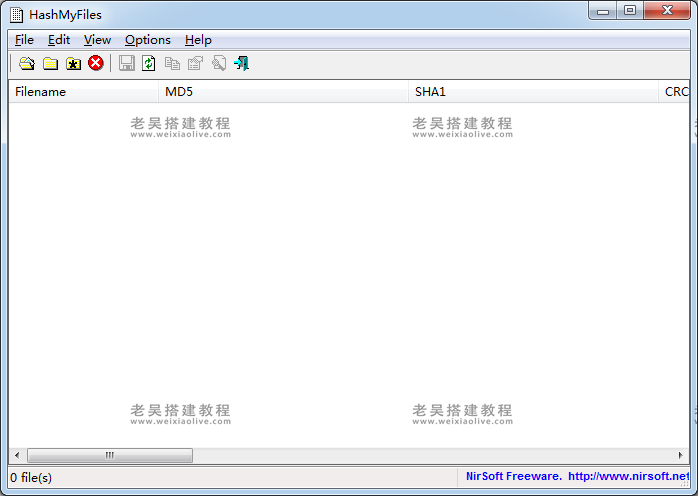Viewport: 698px width, 496px height.
Task: Click the horizontal scrollbar right arrow
Action: (681, 455)
